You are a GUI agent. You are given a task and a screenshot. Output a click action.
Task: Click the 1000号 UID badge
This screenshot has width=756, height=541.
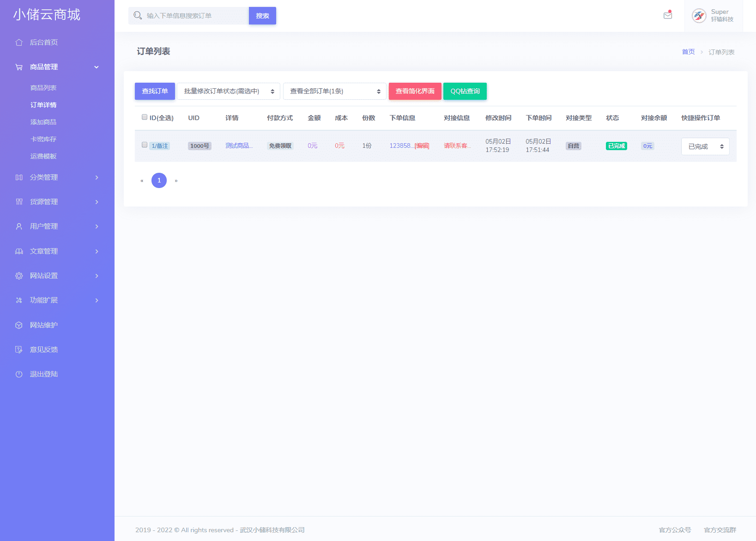pos(200,146)
